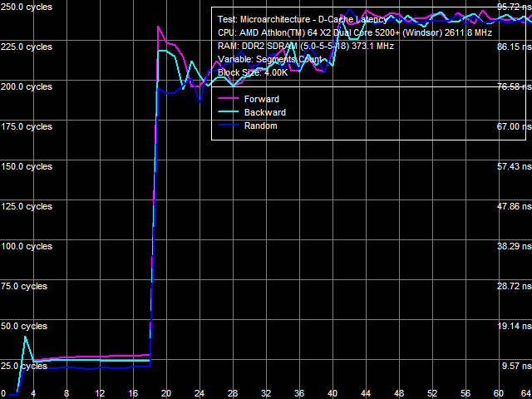This screenshot has height=399, width=532.
Task: Click the 20 tick on the x-axis
Action: coord(166,393)
